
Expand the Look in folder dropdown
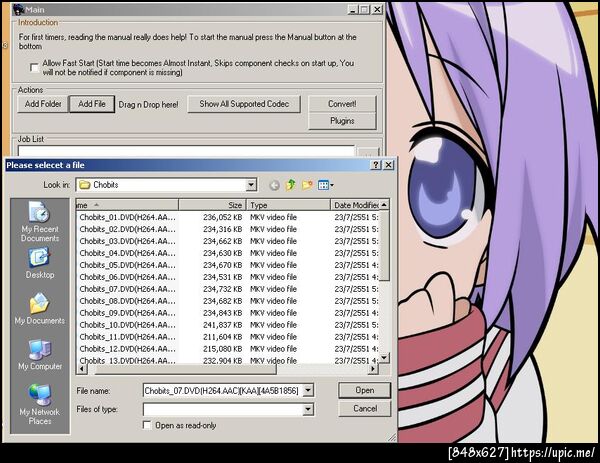(x=251, y=185)
